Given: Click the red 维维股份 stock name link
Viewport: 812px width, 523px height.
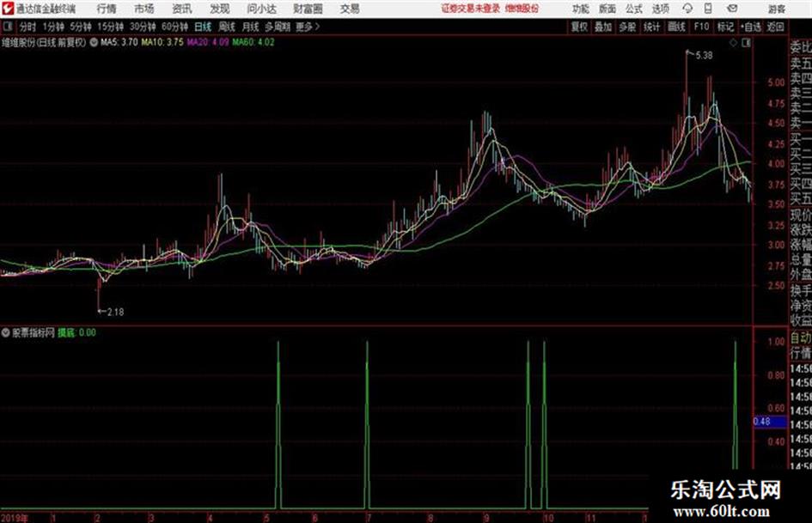Looking at the screenshot, I should [522, 9].
